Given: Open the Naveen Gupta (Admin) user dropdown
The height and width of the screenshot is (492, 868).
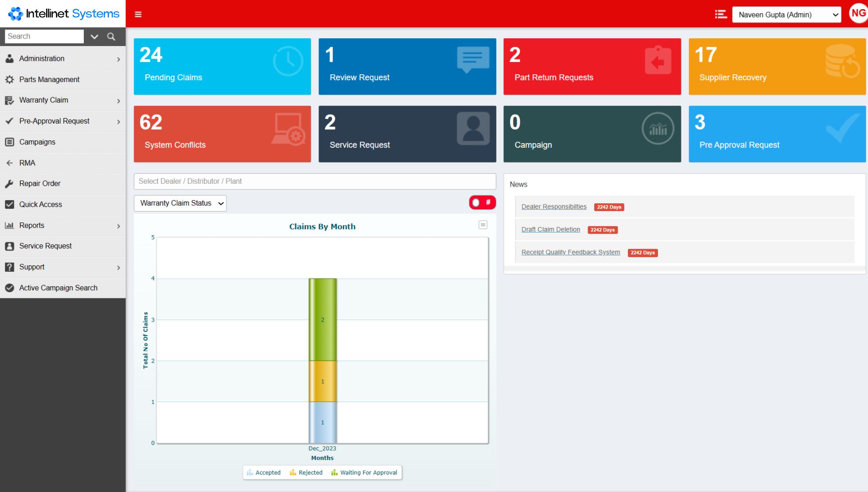Looking at the screenshot, I should pyautogui.click(x=786, y=14).
